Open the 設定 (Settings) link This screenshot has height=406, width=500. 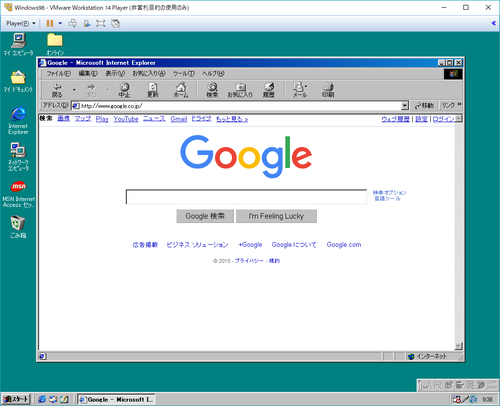click(x=421, y=119)
